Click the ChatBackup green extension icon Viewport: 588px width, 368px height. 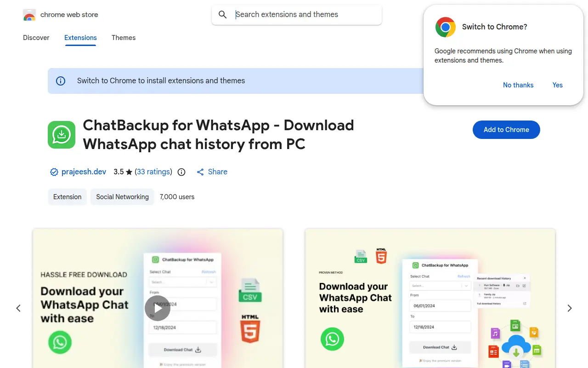(x=62, y=135)
